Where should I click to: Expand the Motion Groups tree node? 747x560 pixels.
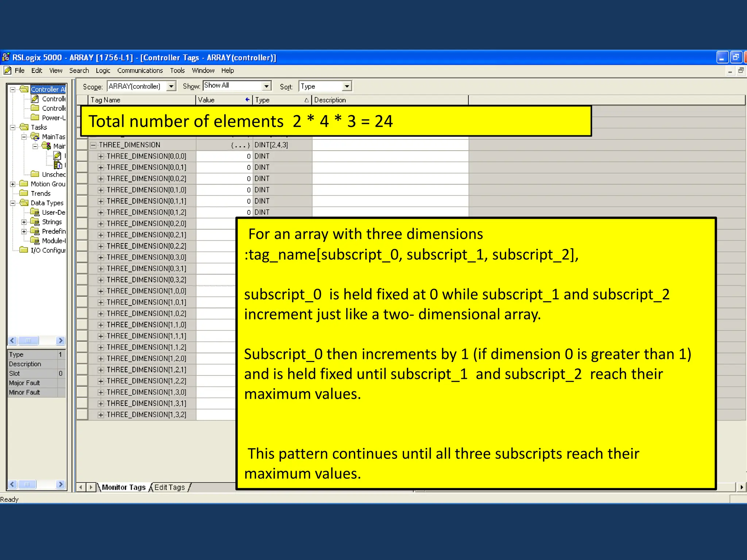[x=13, y=184]
